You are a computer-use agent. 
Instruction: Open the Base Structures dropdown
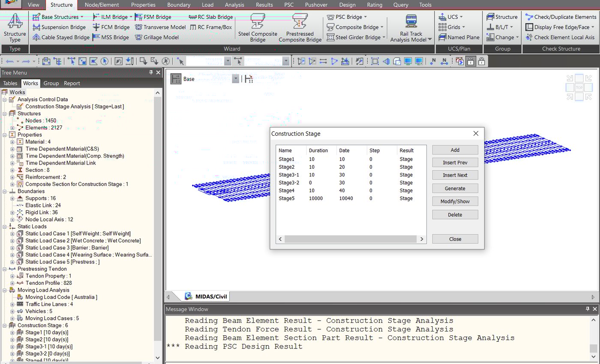pos(58,17)
